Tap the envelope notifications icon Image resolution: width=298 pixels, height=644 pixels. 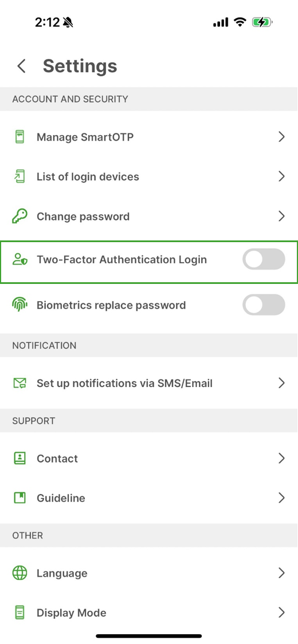point(19,383)
